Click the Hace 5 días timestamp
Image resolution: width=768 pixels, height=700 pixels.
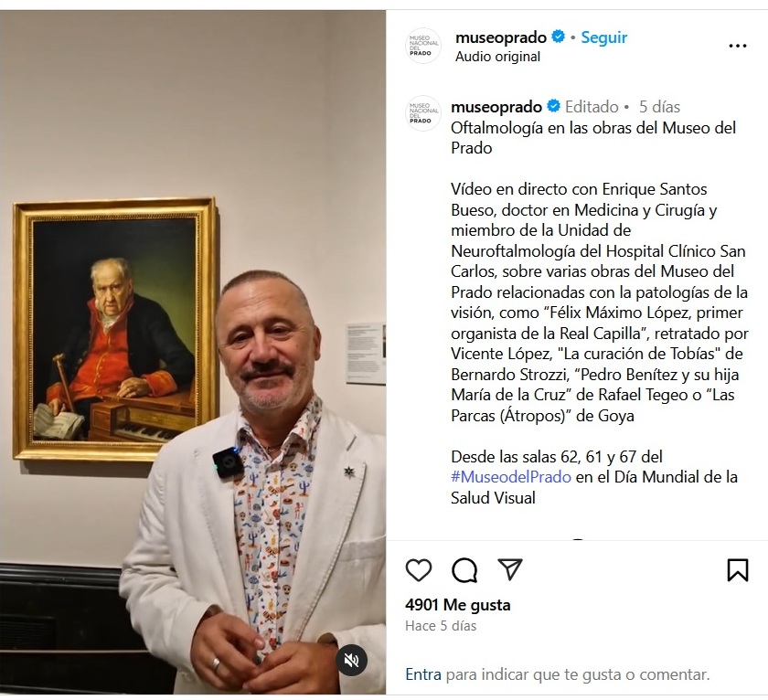[x=441, y=626]
